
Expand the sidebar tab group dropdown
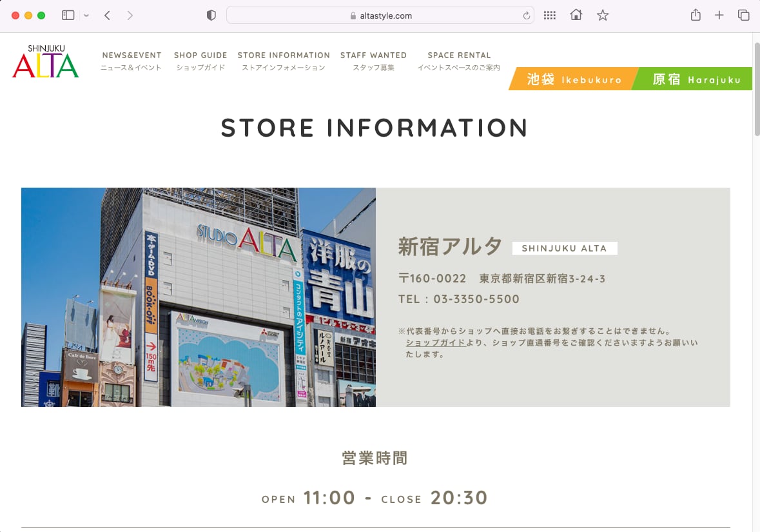pos(86,15)
